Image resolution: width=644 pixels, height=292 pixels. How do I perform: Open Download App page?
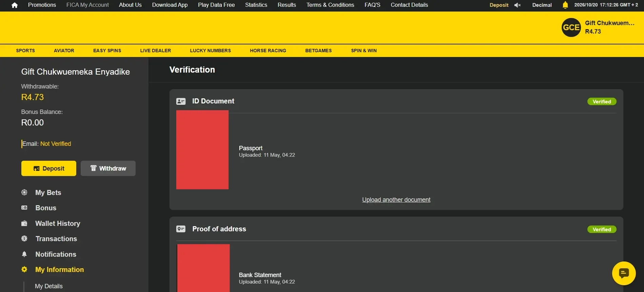(x=170, y=5)
